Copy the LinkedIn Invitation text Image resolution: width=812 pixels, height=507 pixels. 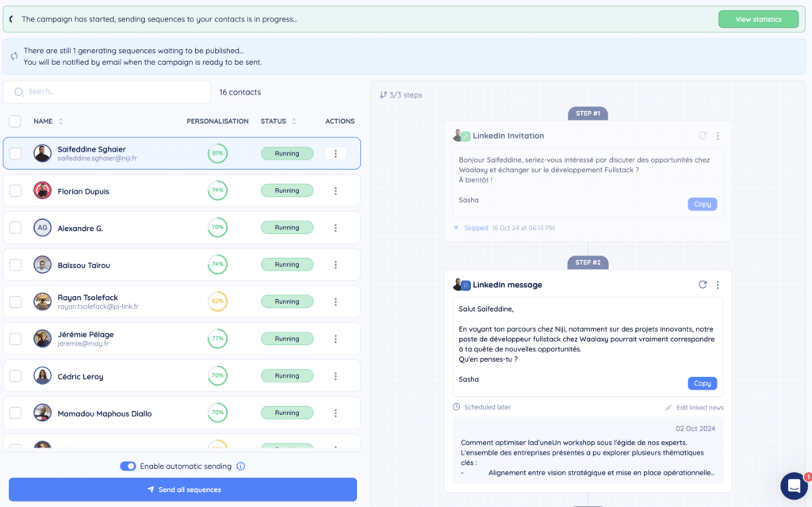[x=703, y=204]
